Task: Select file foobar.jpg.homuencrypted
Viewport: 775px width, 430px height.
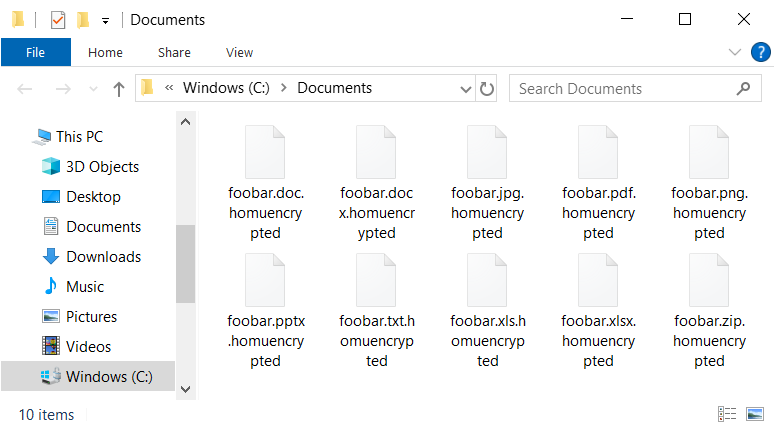Action: tap(487, 183)
